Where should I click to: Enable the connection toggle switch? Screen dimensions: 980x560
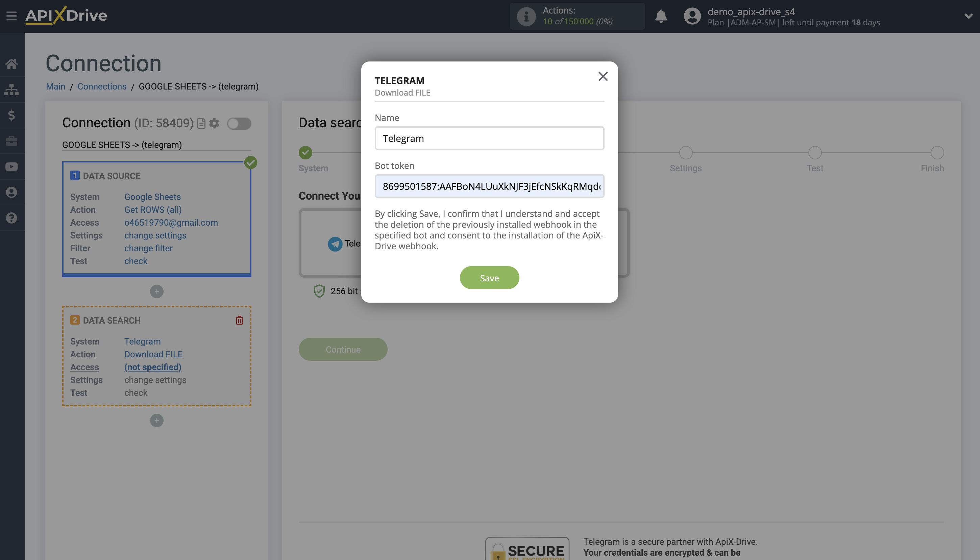point(239,124)
